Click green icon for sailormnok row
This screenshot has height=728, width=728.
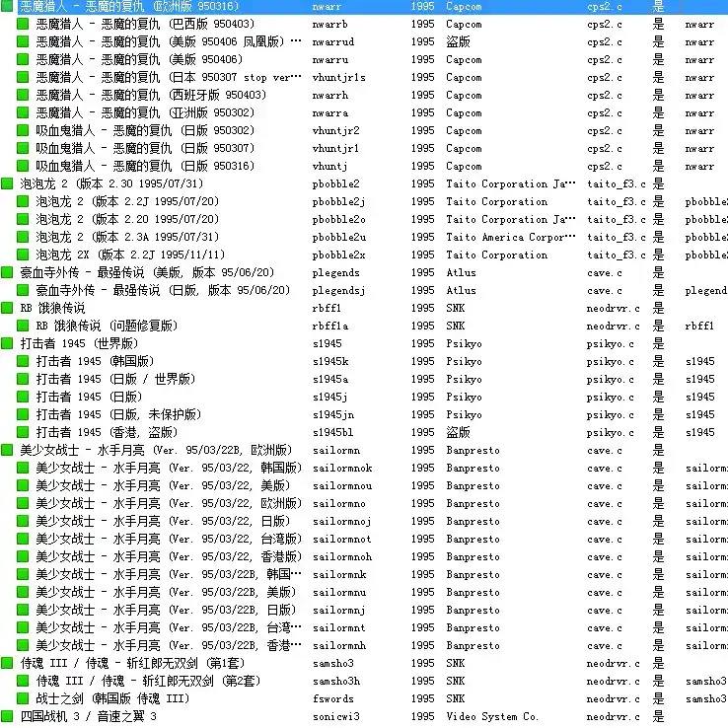[x=23, y=468]
